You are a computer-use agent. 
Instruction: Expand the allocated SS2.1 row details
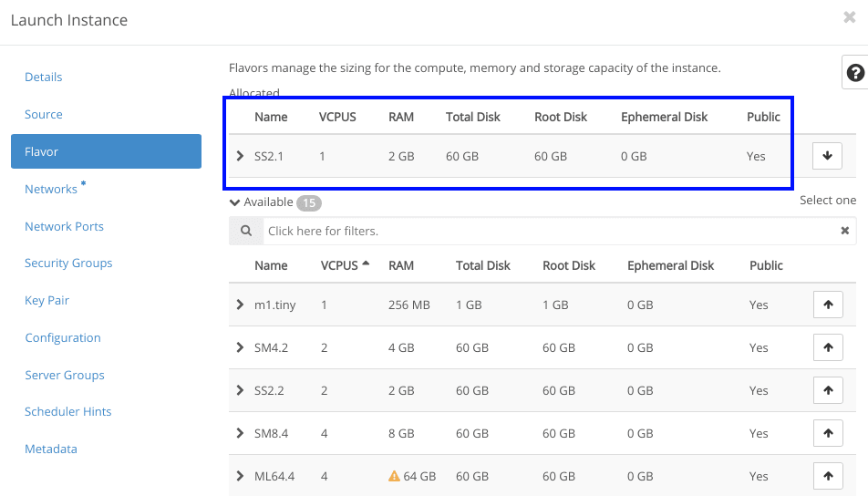(240, 156)
